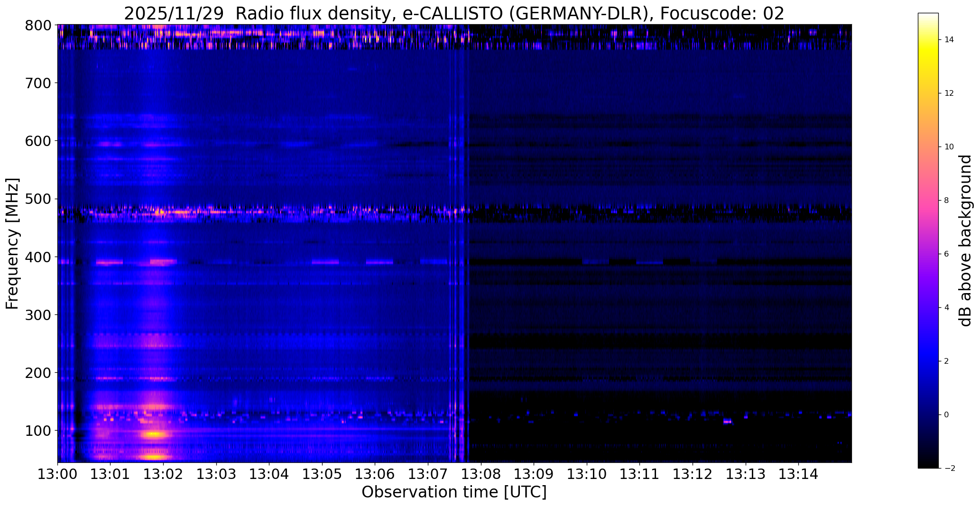980x506 pixels.
Task: Click the 13:06 time tick label
Action: [375, 474]
